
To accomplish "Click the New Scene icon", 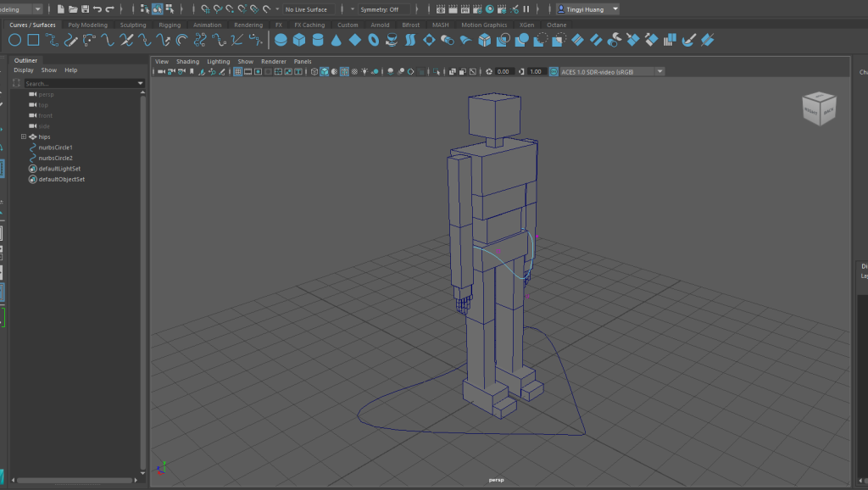I will [x=61, y=8].
